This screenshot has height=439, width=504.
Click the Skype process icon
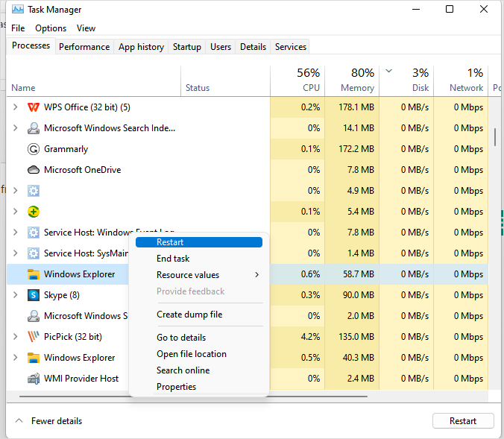click(x=34, y=295)
